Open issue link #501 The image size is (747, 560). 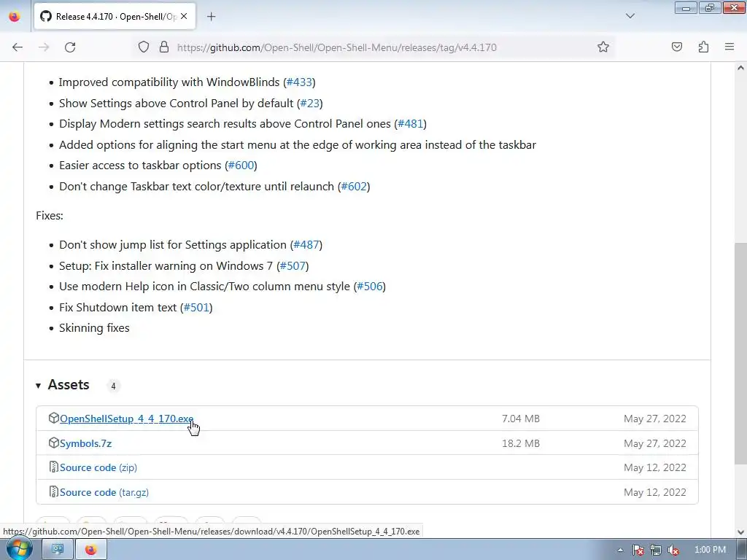click(196, 307)
